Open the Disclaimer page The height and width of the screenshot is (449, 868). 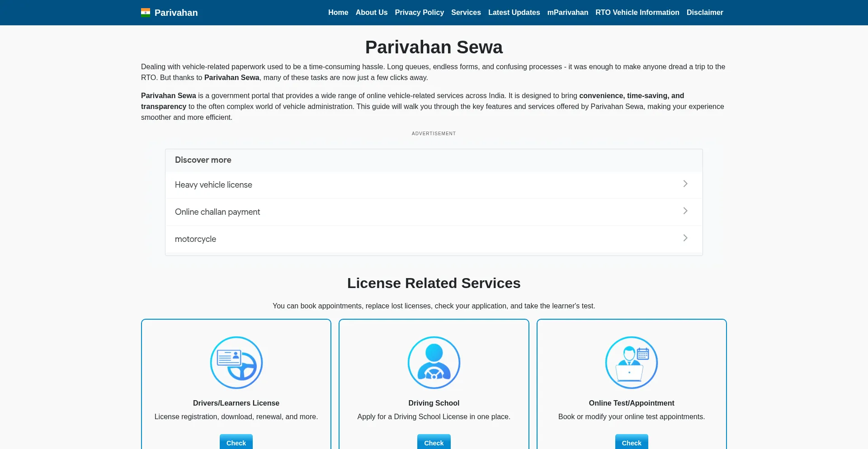point(705,13)
